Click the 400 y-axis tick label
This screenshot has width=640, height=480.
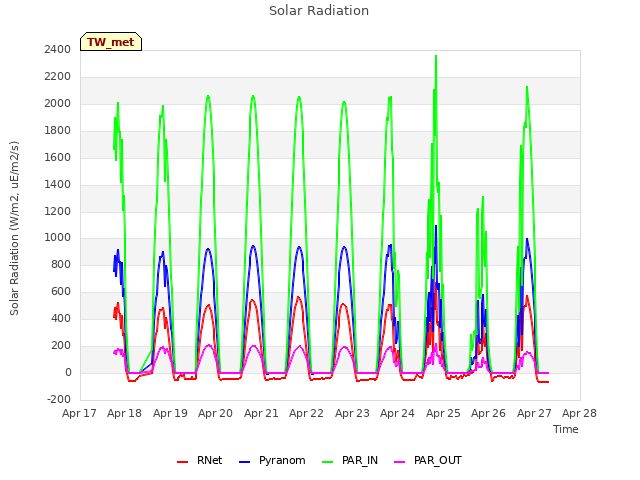61,318
